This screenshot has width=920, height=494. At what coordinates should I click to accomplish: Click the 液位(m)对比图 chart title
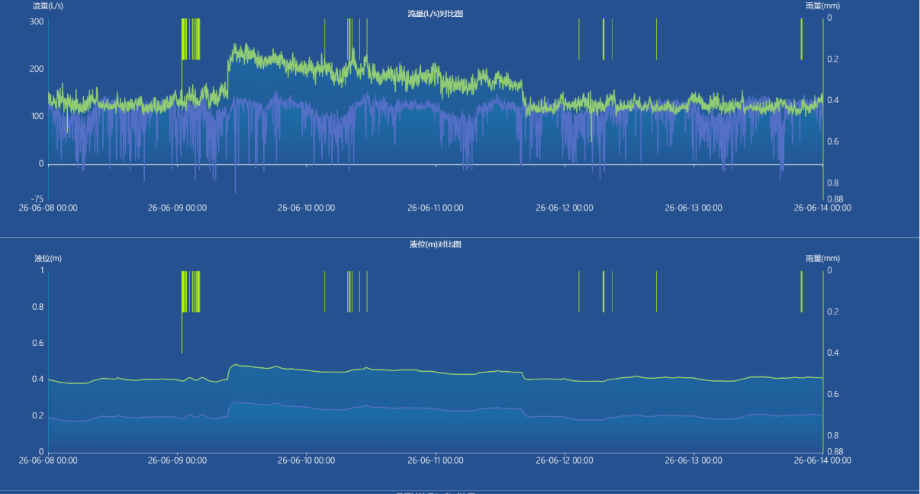click(x=435, y=244)
